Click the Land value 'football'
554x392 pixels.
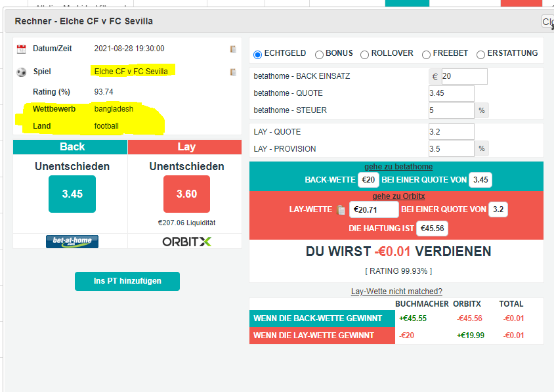click(106, 126)
